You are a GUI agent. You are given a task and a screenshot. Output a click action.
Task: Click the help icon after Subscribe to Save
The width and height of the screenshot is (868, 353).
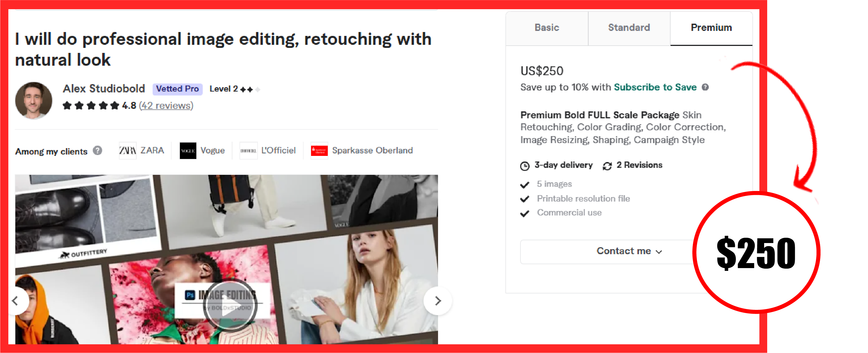705,87
